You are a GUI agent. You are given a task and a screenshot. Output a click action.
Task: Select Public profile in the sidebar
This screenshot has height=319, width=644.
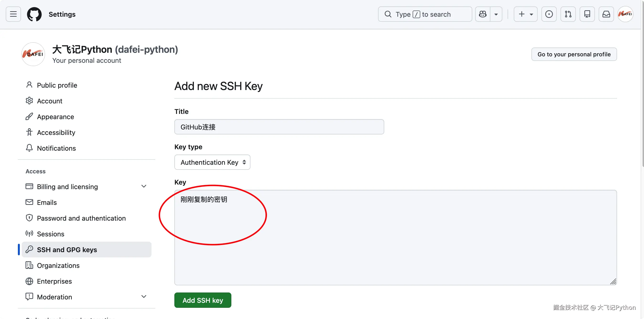[57, 85]
